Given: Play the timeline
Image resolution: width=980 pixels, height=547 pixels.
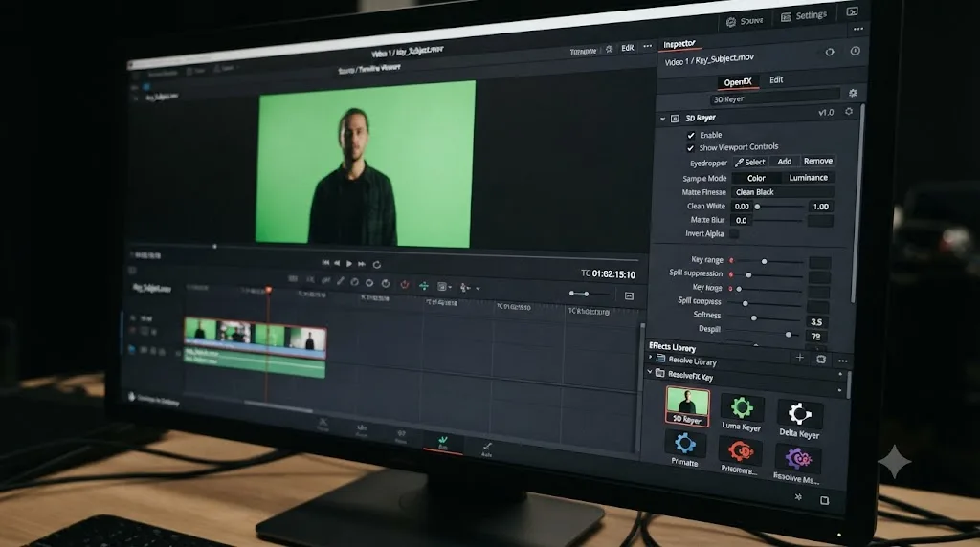Looking at the screenshot, I should [x=348, y=264].
